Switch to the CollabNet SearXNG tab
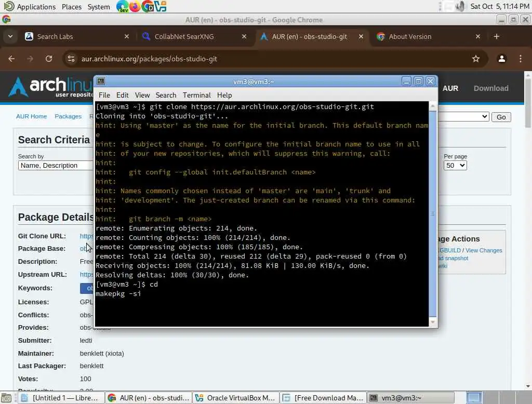Viewport: 532px width, 404px height. pyautogui.click(x=194, y=36)
